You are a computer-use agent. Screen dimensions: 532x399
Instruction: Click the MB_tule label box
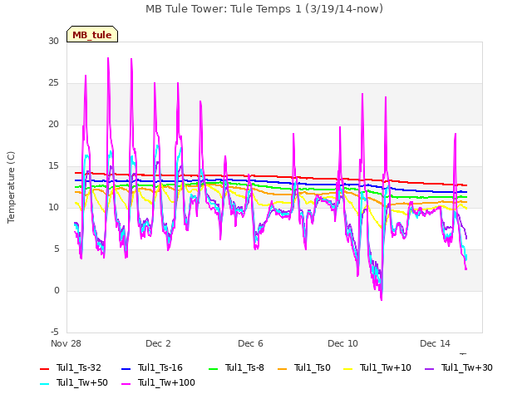click(x=92, y=34)
